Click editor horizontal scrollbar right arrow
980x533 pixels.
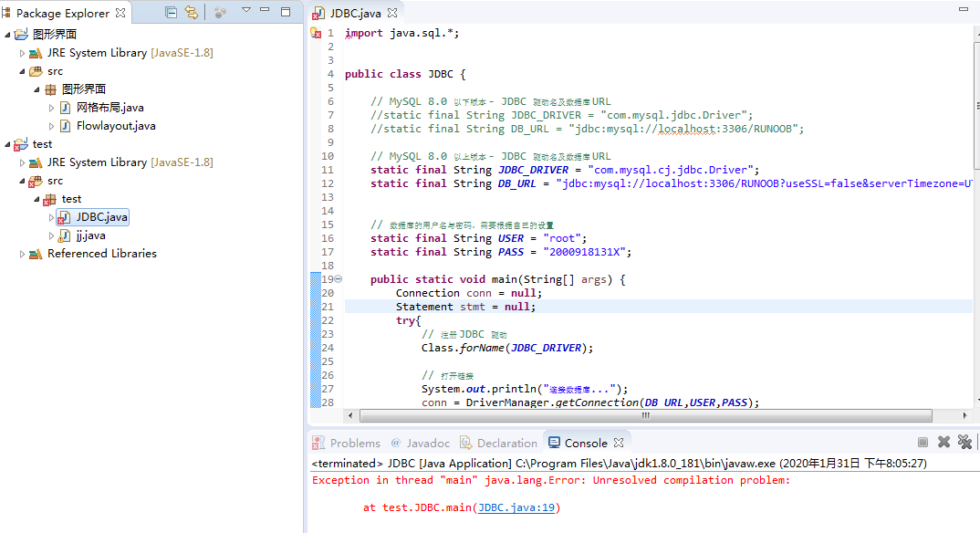[964, 415]
